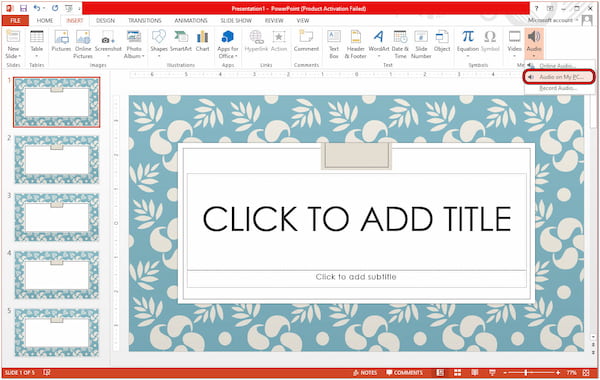
Task: Click the Header & Footer icon
Action: click(355, 44)
